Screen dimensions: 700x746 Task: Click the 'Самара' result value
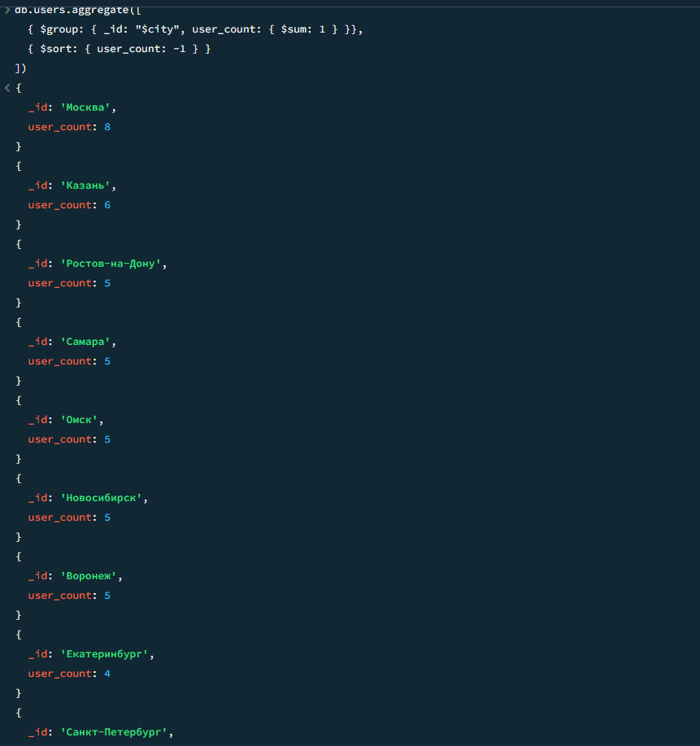click(85, 342)
